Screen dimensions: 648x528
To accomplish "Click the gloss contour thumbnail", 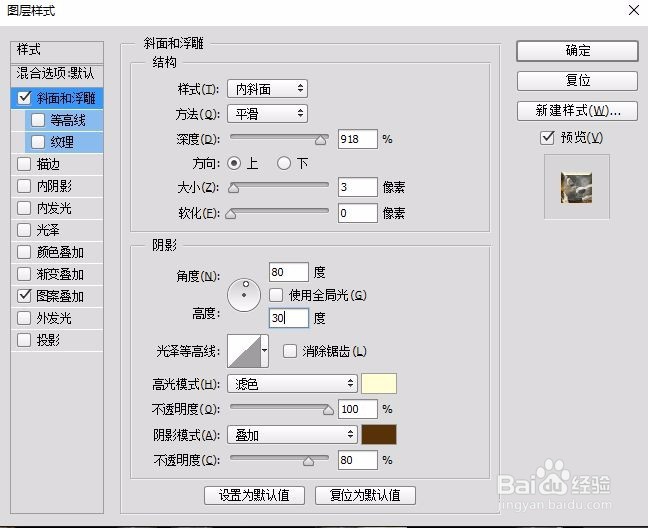I will pyautogui.click(x=244, y=351).
